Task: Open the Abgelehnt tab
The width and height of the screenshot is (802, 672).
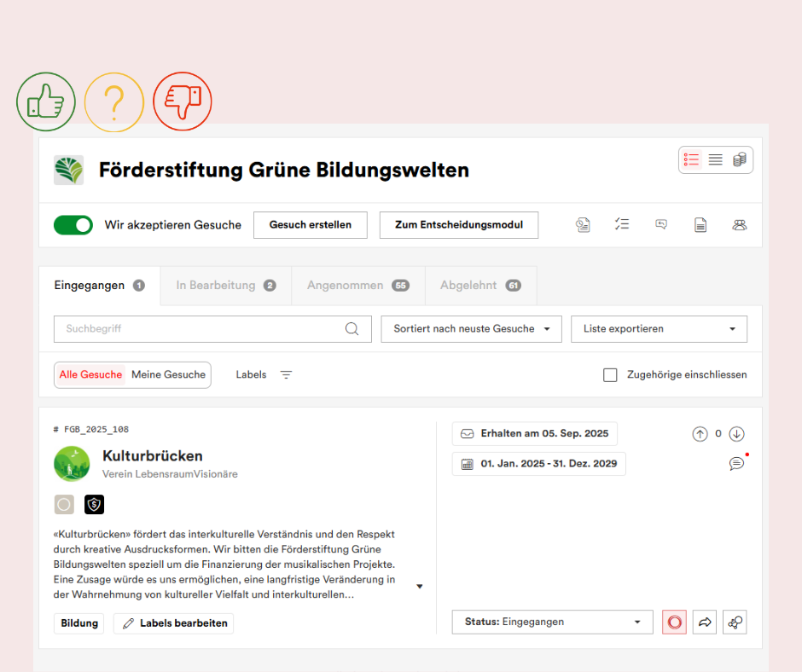Action: 480,286
